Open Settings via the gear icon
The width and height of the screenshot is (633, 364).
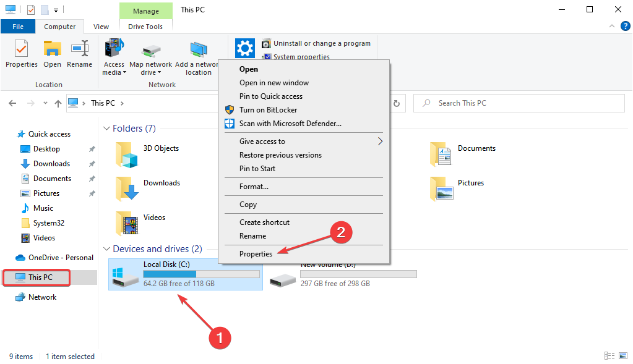click(x=245, y=48)
